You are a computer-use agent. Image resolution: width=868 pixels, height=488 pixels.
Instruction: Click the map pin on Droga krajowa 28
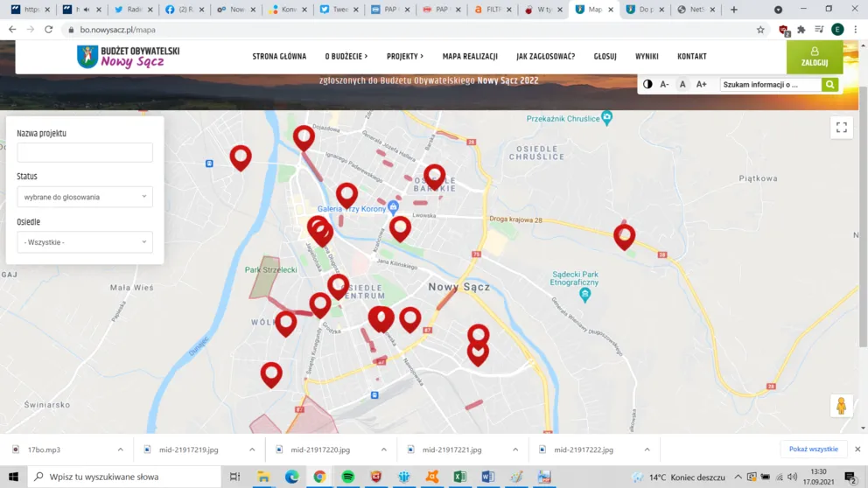click(625, 237)
